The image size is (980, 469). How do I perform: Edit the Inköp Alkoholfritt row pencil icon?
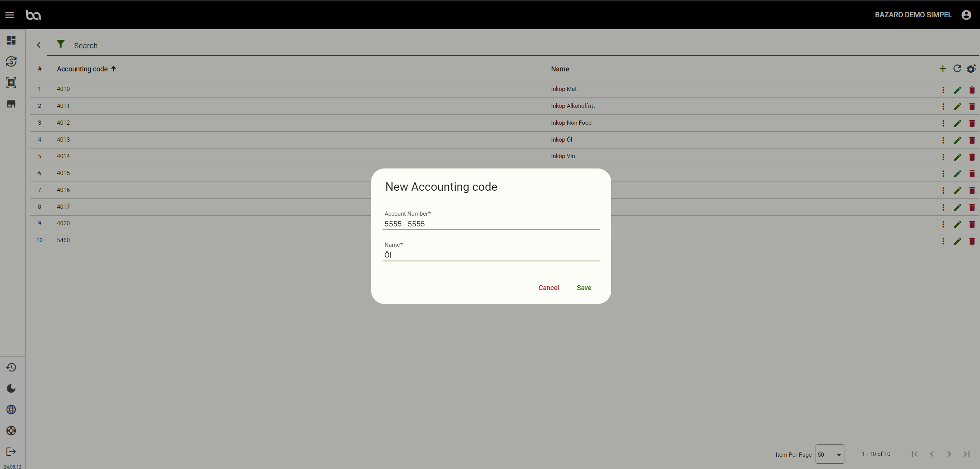(x=957, y=107)
